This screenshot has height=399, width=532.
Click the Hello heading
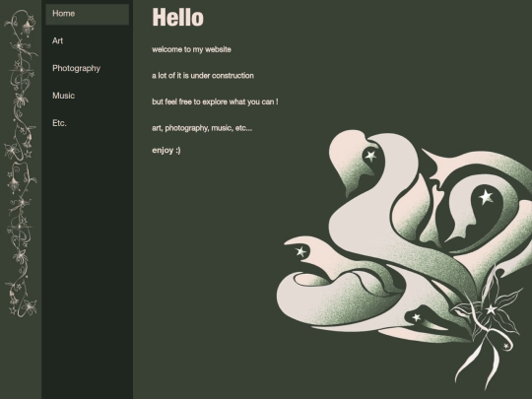(177, 18)
